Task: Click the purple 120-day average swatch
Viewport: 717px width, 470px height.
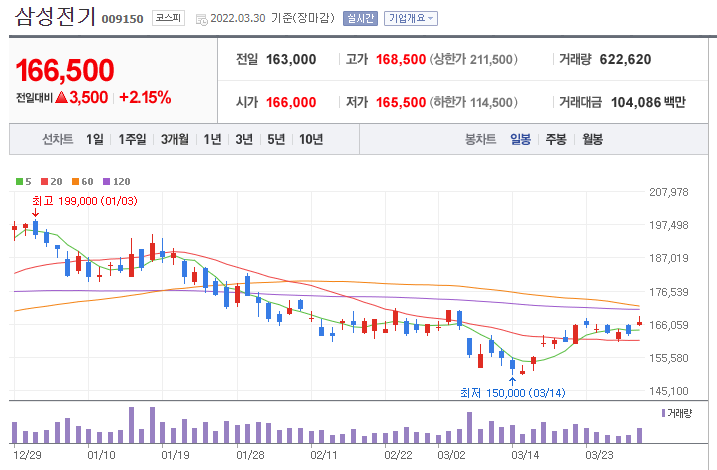Action: coord(107,182)
